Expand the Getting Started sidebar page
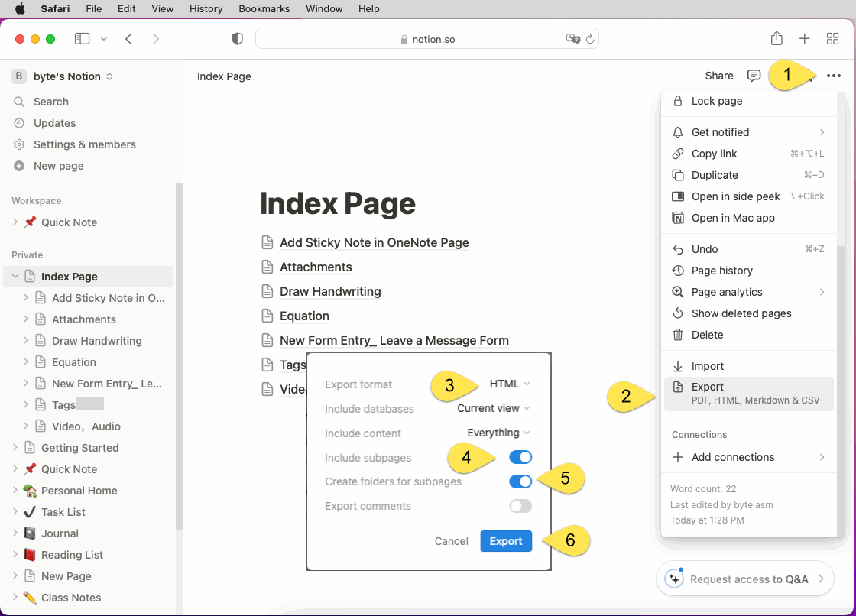This screenshot has height=616, width=856. pyautogui.click(x=15, y=447)
